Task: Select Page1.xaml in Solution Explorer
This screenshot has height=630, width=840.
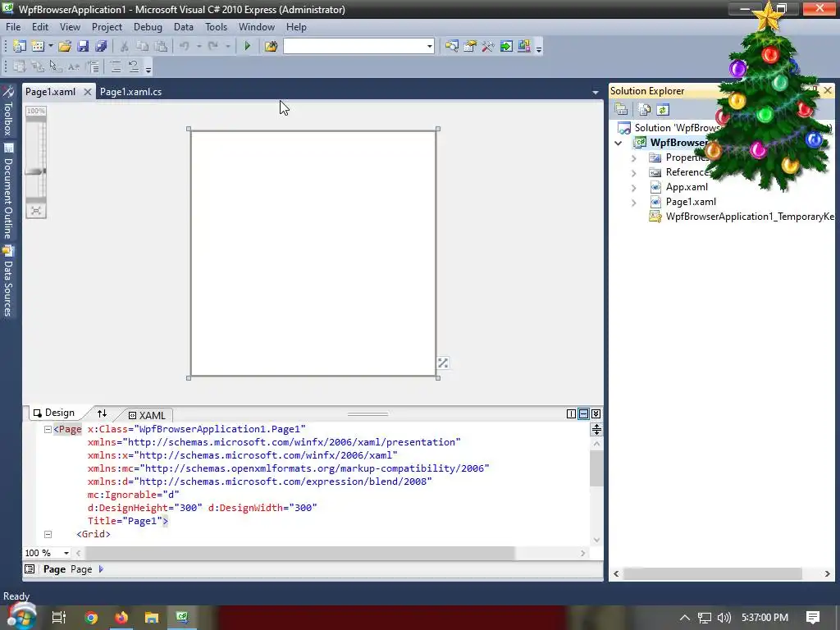Action: pos(691,202)
